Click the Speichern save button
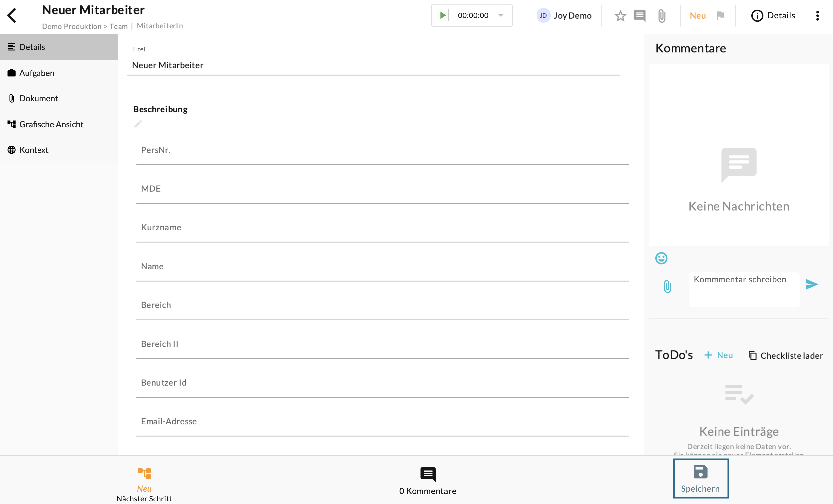This screenshot has width=833, height=504. [x=701, y=478]
